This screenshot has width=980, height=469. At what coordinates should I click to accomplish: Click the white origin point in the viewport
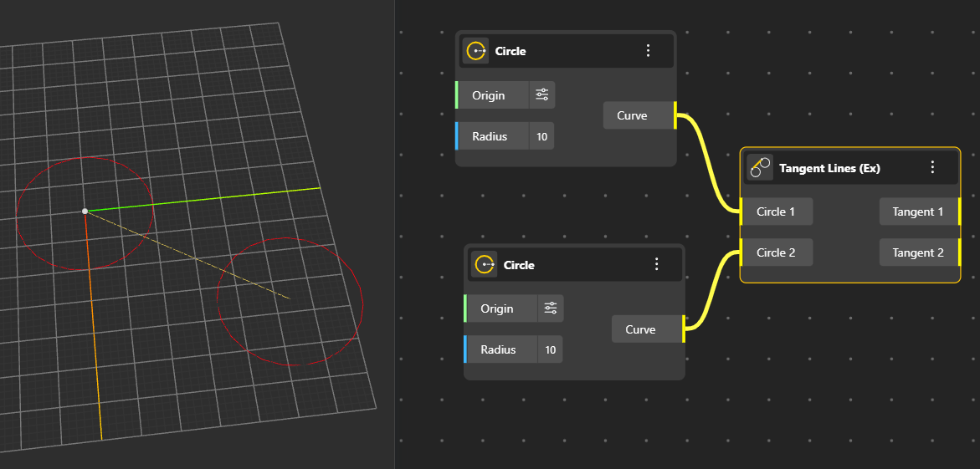pyautogui.click(x=85, y=211)
